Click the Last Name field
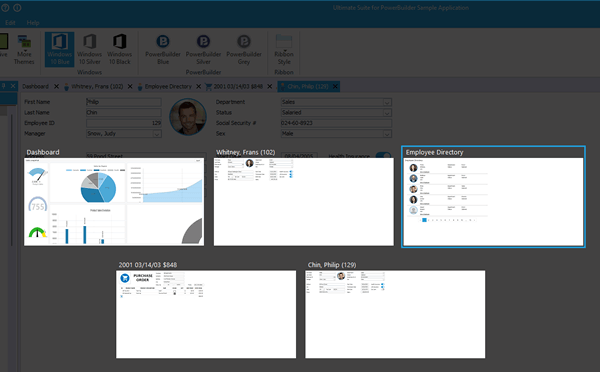This screenshot has height=372, width=600. [124, 113]
